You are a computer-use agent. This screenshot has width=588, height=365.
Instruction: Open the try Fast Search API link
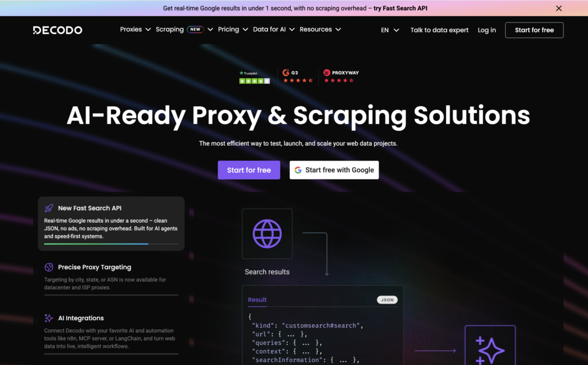[400, 8]
